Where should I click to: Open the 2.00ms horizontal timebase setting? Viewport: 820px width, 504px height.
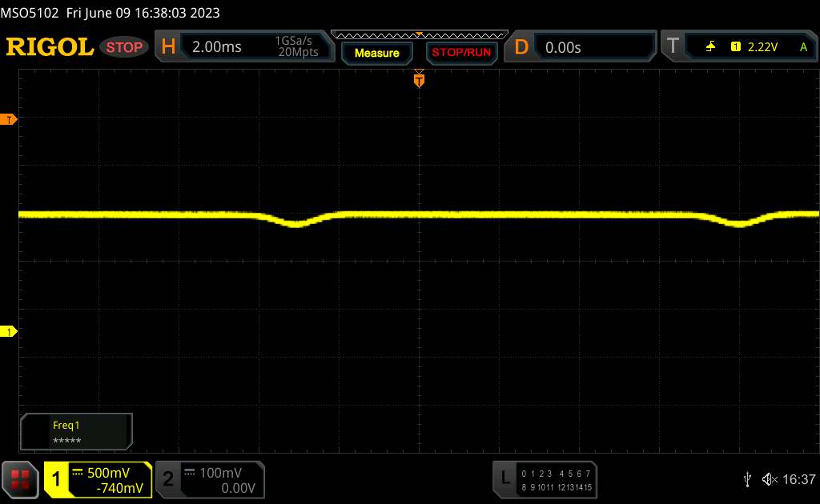pos(217,47)
